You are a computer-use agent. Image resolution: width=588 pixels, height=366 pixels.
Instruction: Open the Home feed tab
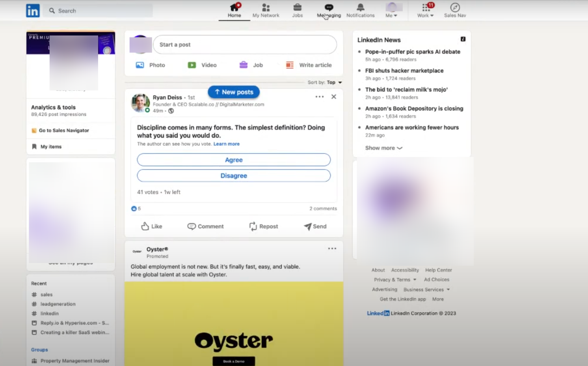pos(234,11)
